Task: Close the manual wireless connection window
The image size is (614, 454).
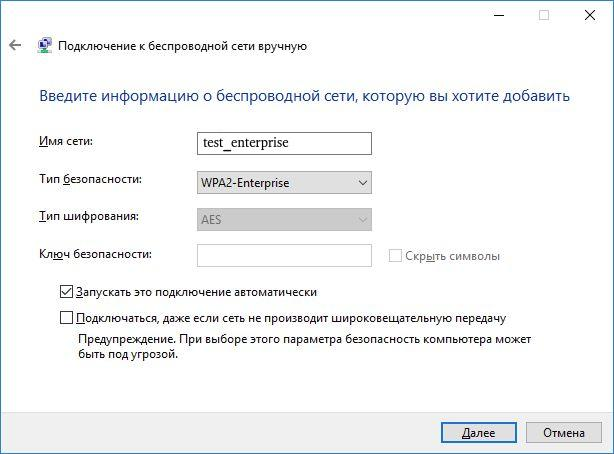Action: (590, 15)
